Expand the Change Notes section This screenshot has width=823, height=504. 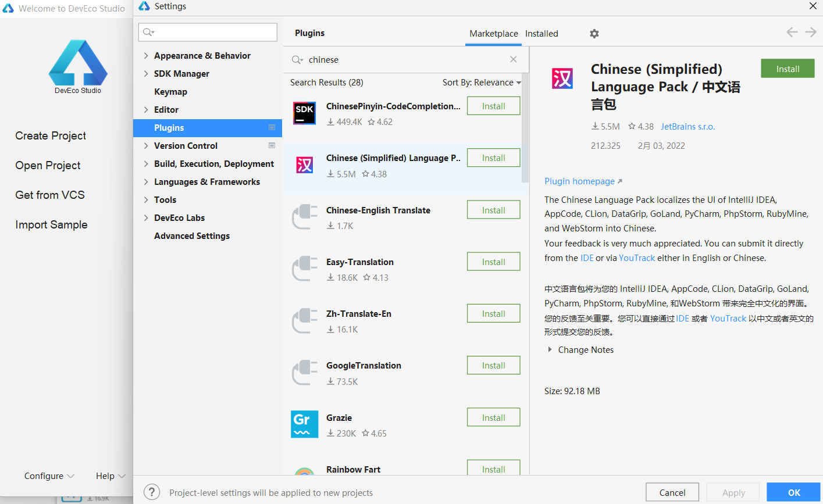tap(550, 350)
